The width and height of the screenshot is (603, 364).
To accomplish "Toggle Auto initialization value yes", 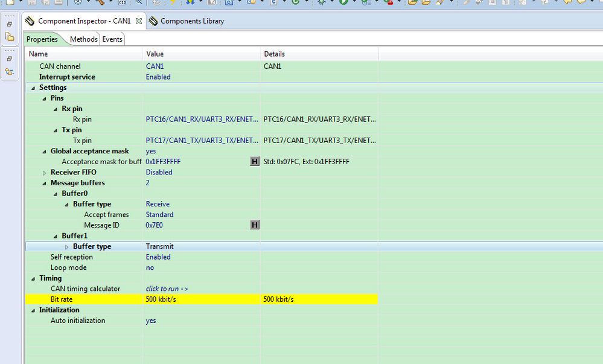I will (x=151, y=321).
